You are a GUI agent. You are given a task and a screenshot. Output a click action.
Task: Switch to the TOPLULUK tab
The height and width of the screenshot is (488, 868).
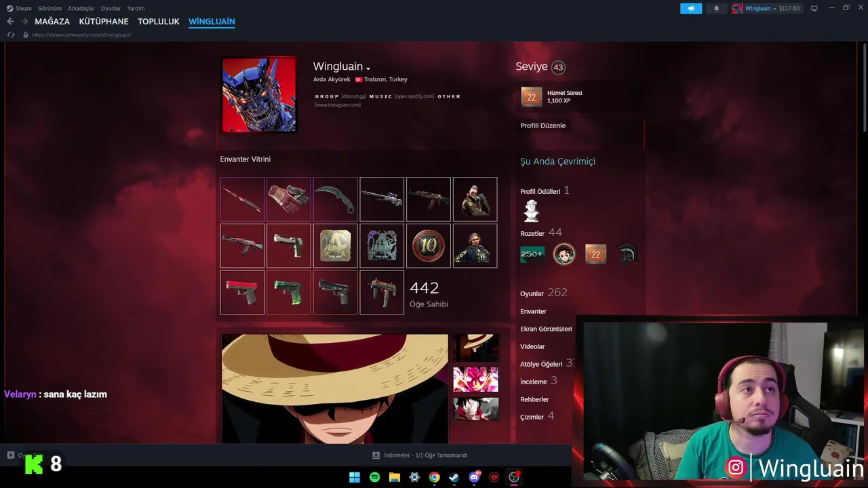click(159, 22)
